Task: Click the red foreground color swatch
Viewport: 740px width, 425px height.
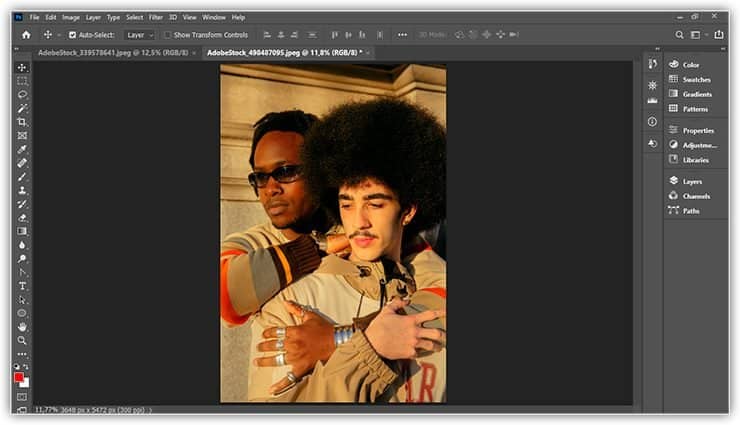Action: [19, 377]
